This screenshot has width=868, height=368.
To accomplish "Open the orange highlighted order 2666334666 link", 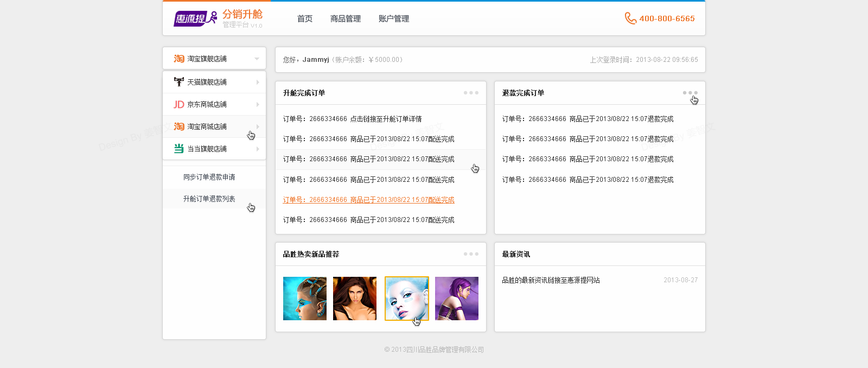I will [369, 200].
